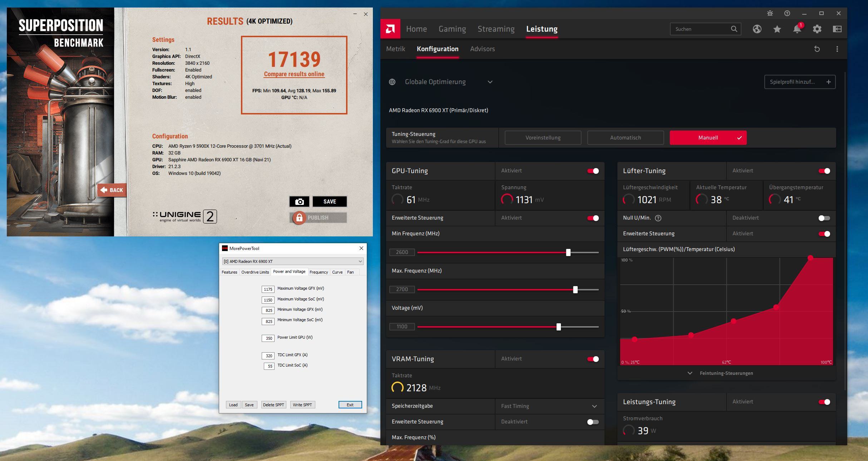Open the bug report tool icon
Screen dimensions: 868x461
(x=770, y=13)
